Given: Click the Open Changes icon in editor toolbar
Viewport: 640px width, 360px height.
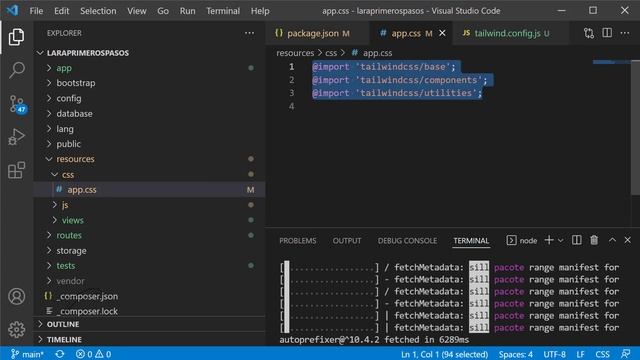Looking at the screenshot, I should click(589, 33).
